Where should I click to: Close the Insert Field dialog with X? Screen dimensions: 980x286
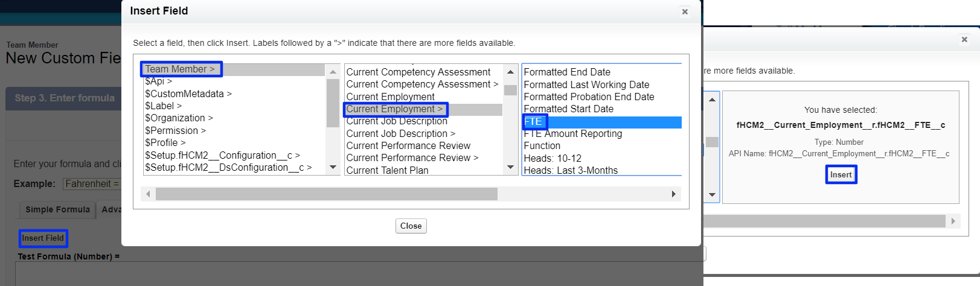point(684,11)
